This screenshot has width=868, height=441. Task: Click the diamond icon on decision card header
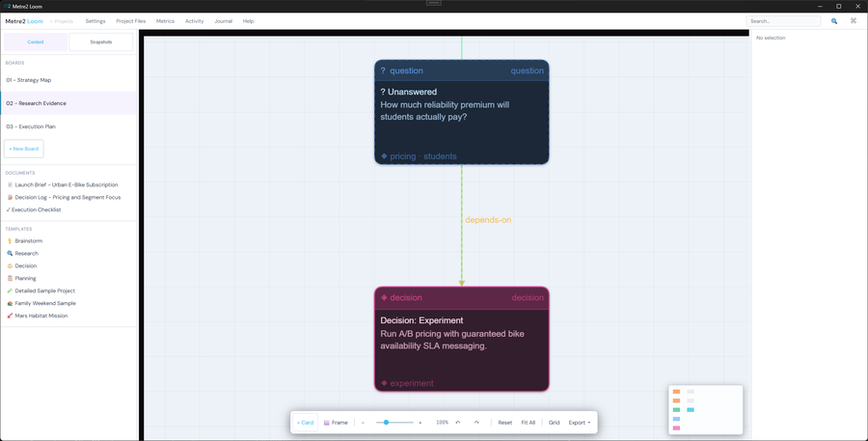click(384, 297)
